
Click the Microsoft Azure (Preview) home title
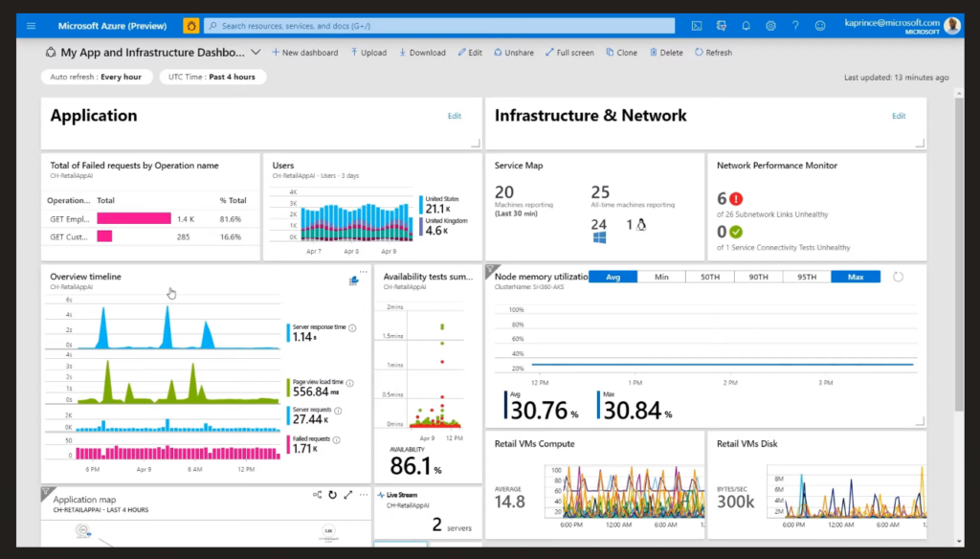[113, 26]
